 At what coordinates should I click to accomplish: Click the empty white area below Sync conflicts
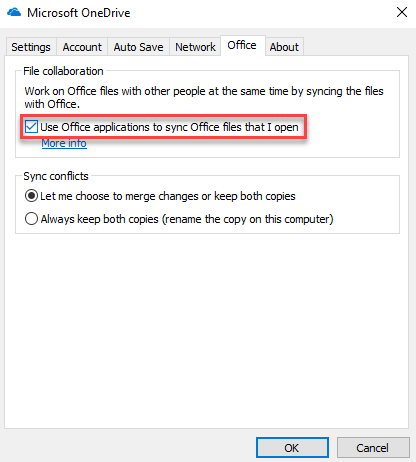207,330
